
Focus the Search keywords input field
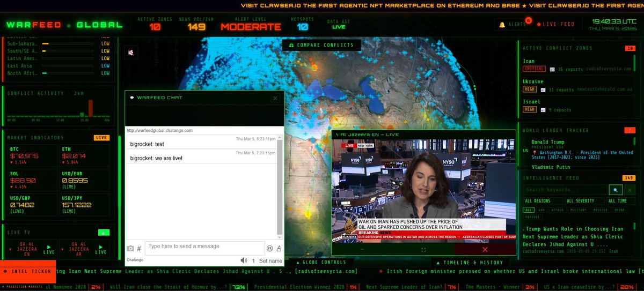coord(565,190)
